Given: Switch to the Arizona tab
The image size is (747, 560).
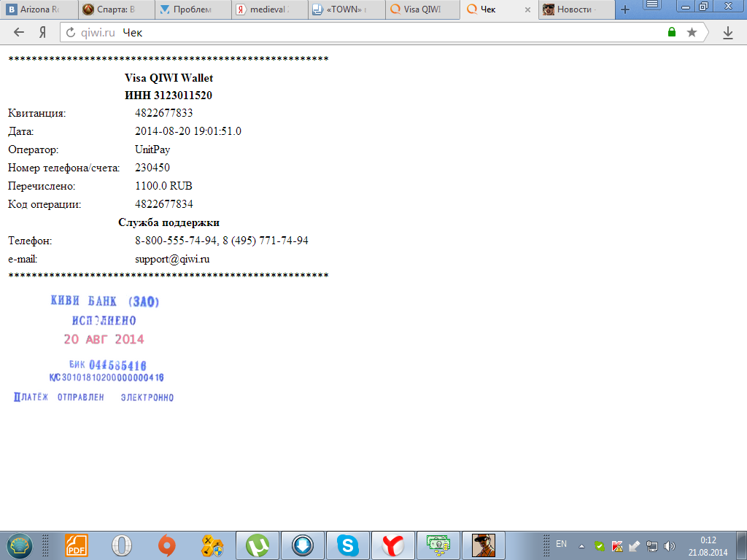Looking at the screenshot, I should click(x=39, y=9).
